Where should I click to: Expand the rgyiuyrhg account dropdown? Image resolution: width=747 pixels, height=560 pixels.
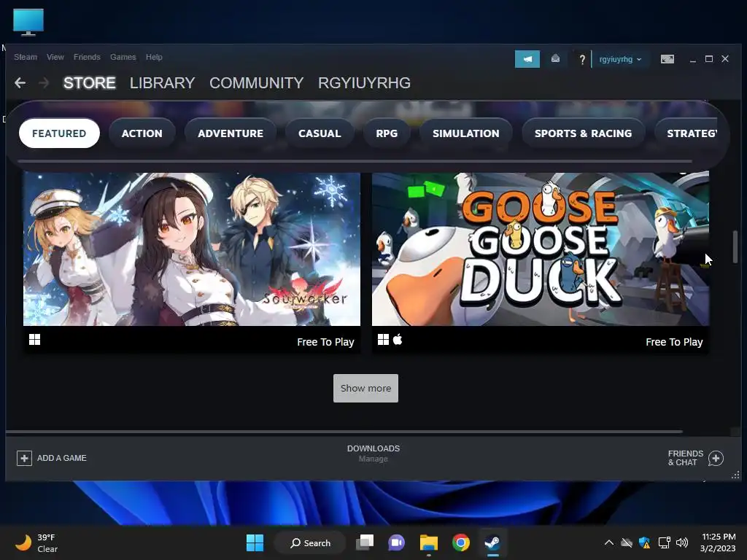(x=620, y=60)
